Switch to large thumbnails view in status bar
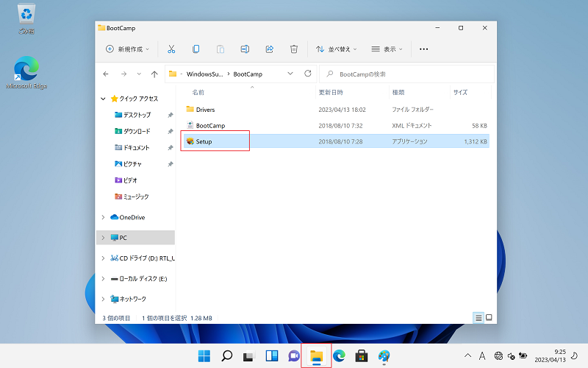Image resolution: width=588 pixels, height=368 pixels. pyautogui.click(x=489, y=318)
